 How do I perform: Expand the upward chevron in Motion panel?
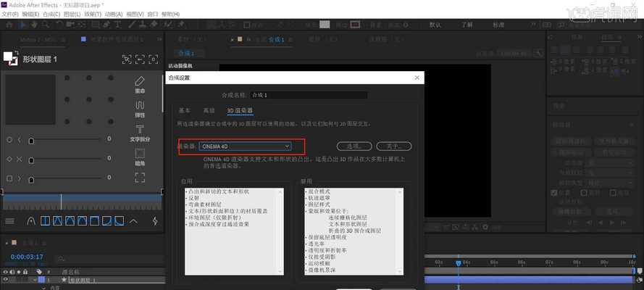(x=133, y=221)
